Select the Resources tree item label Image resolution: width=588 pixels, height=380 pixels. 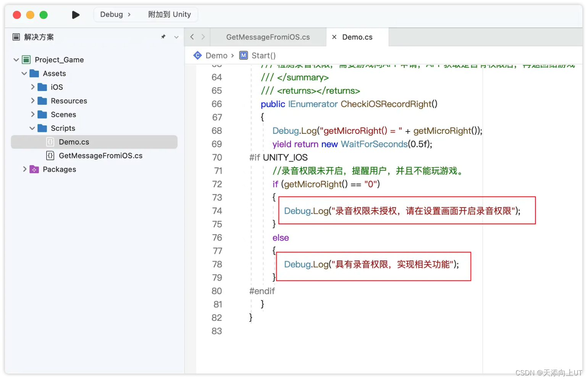coord(69,101)
